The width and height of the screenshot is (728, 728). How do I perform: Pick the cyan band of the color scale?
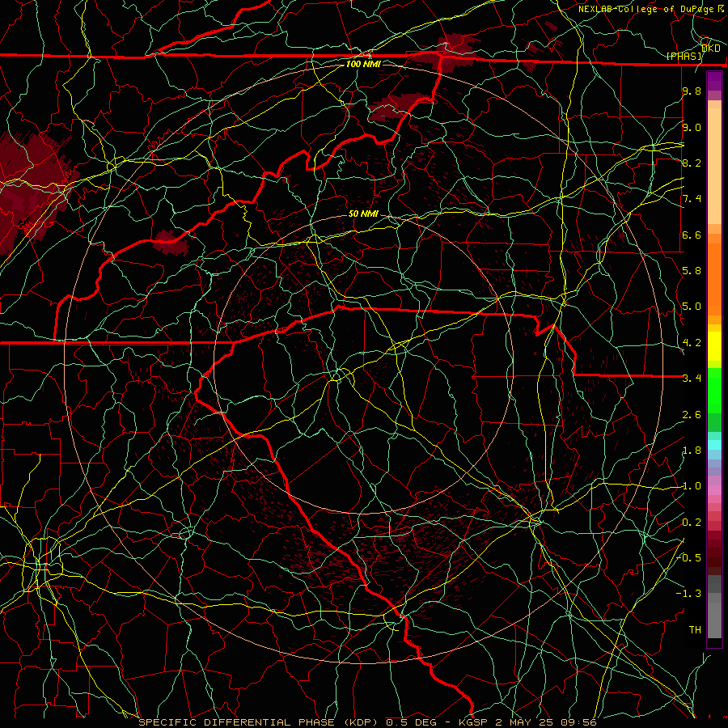tap(714, 445)
